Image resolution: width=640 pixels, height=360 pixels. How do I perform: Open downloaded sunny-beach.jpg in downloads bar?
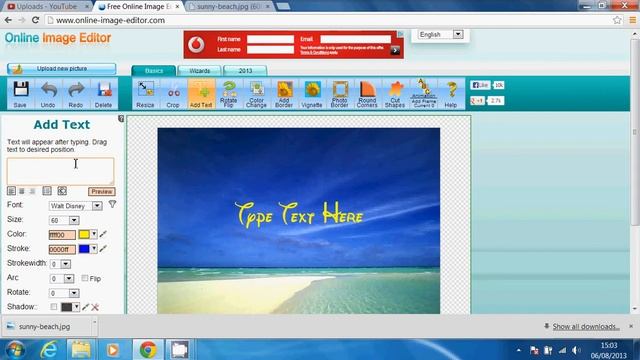pos(45,327)
